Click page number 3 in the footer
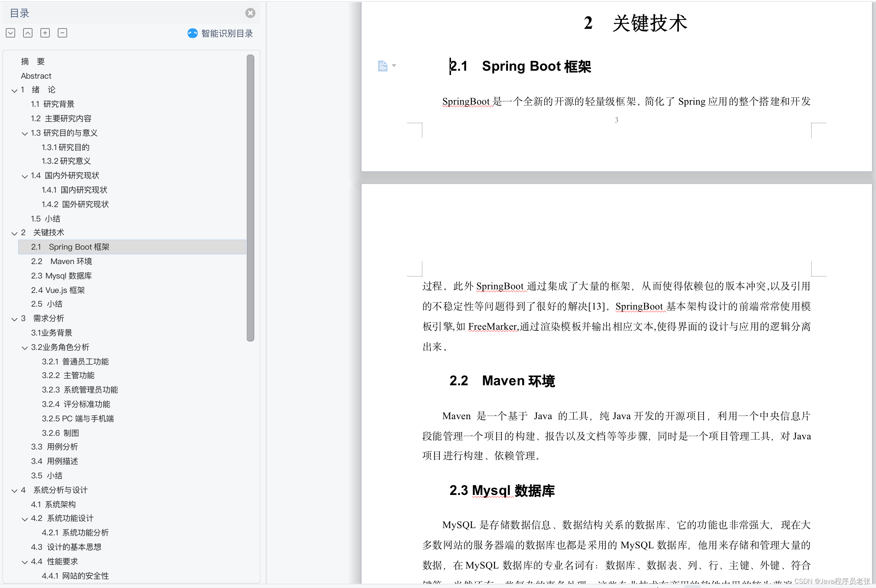The width and height of the screenshot is (876, 588). 617,120
